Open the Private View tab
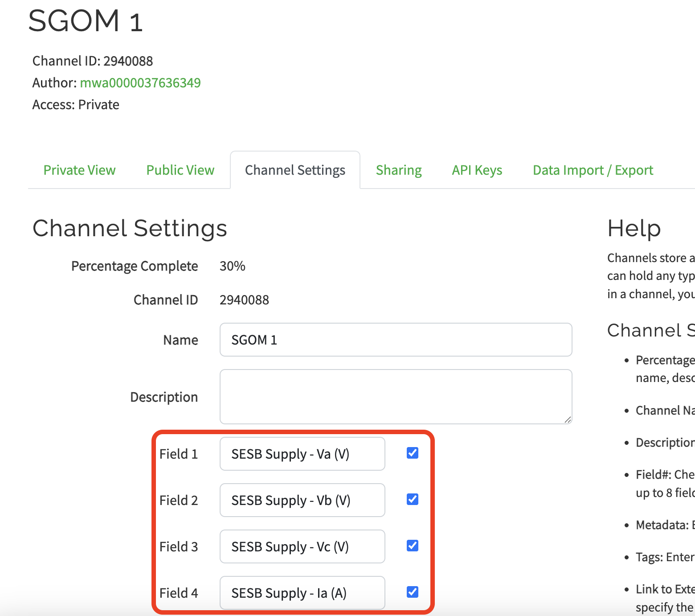 tap(79, 170)
